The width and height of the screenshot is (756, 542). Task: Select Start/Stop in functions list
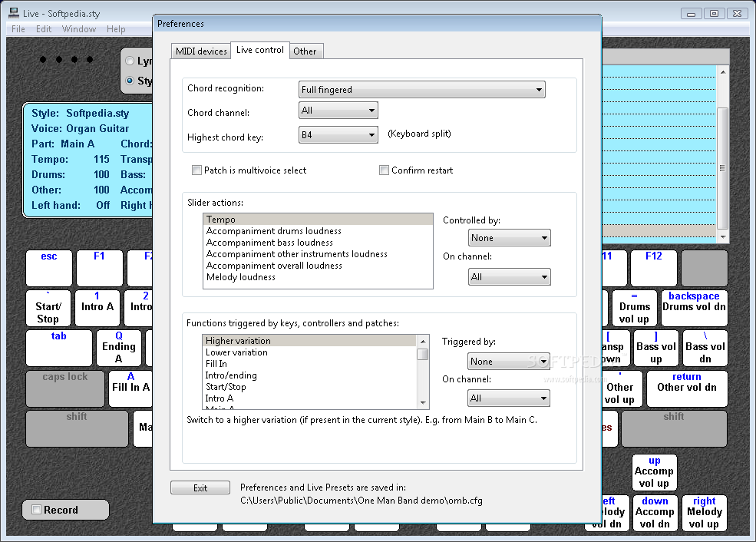[309, 387]
